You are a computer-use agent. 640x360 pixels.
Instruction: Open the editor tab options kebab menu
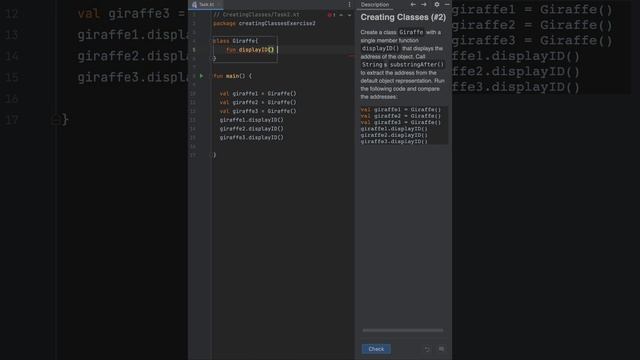tap(349, 4)
